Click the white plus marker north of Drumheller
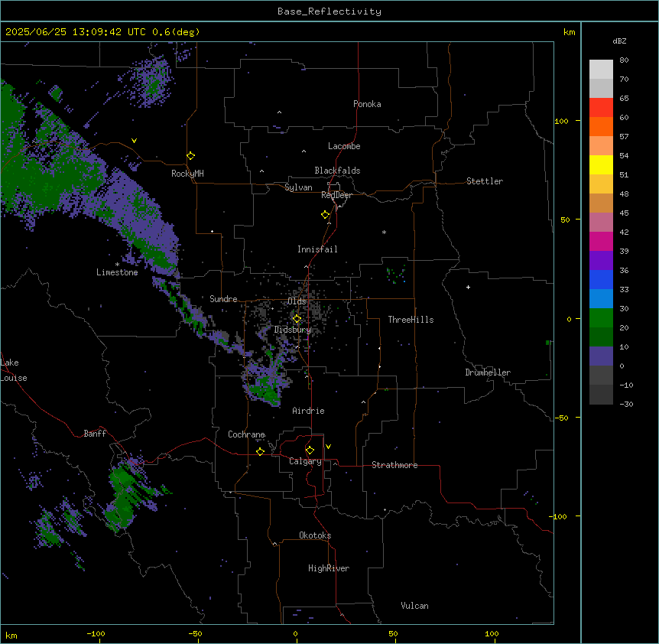Screen dimensions: 659x644 (468, 287)
